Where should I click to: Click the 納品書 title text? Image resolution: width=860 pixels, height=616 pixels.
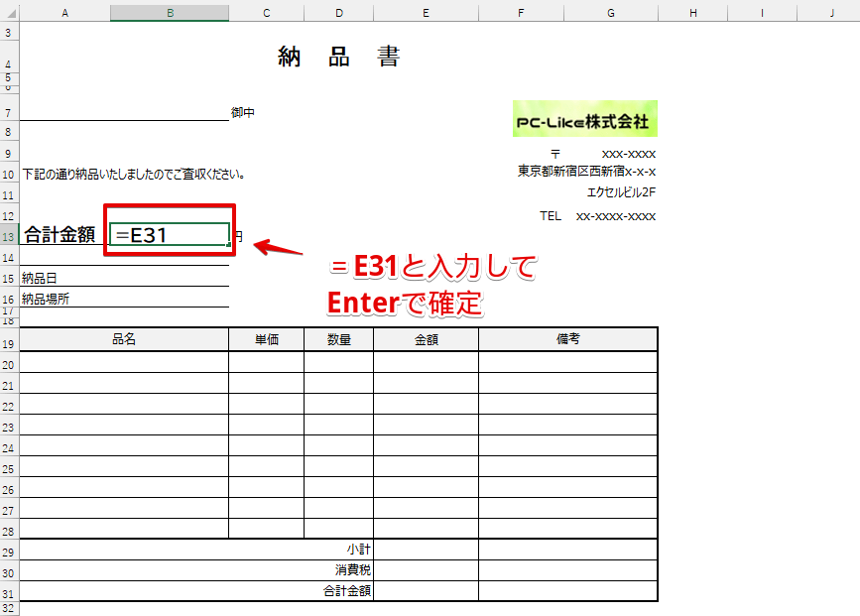(339, 57)
